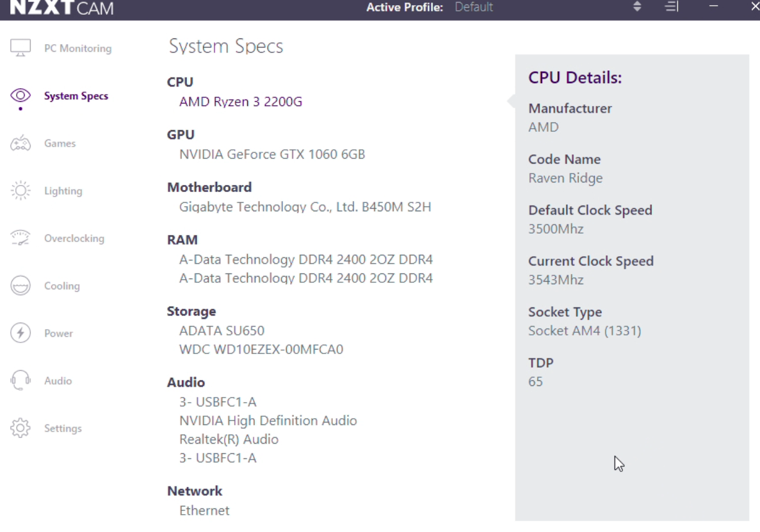Switch to the PC Monitoring tab

[x=77, y=49]
